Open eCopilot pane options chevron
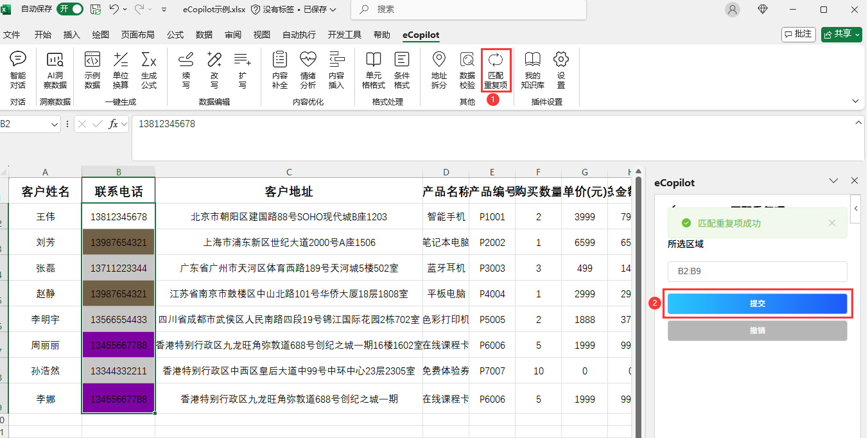Screen dimensions: 868x438 [x=834, y=181]
